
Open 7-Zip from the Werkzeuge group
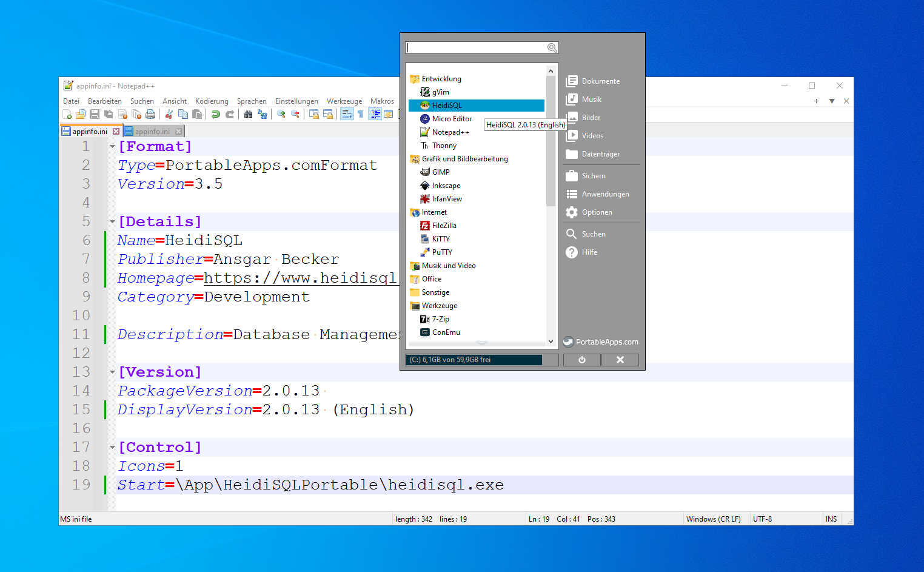click(x=440, y=319)
